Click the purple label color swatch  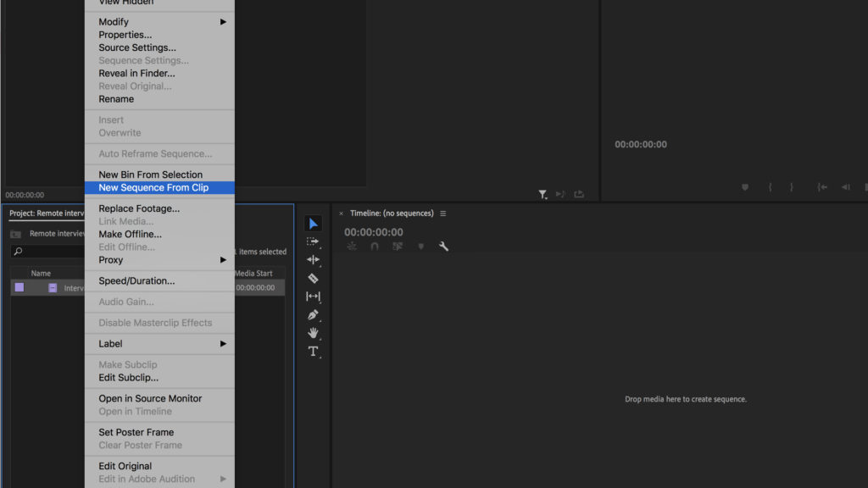click(x=19, y=288)
